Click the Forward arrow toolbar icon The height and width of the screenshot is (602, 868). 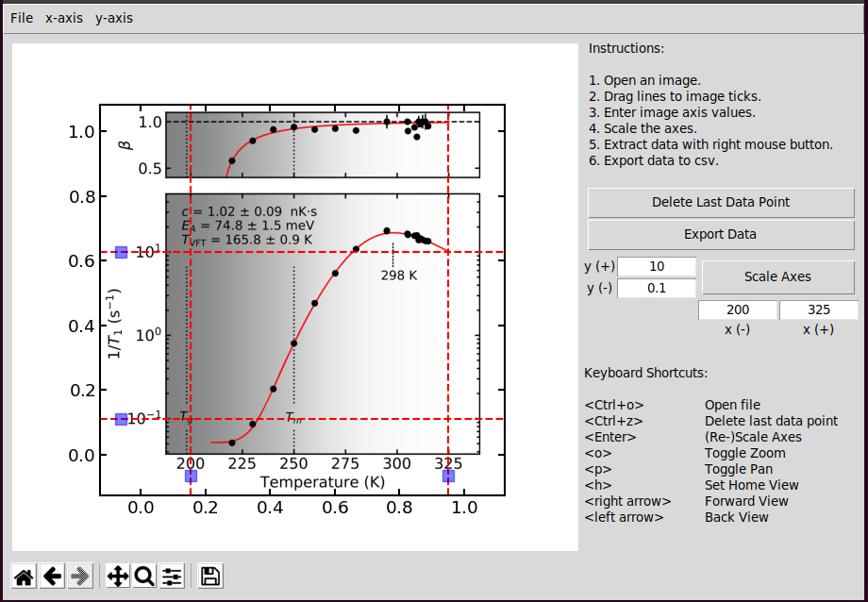(81, 577)
